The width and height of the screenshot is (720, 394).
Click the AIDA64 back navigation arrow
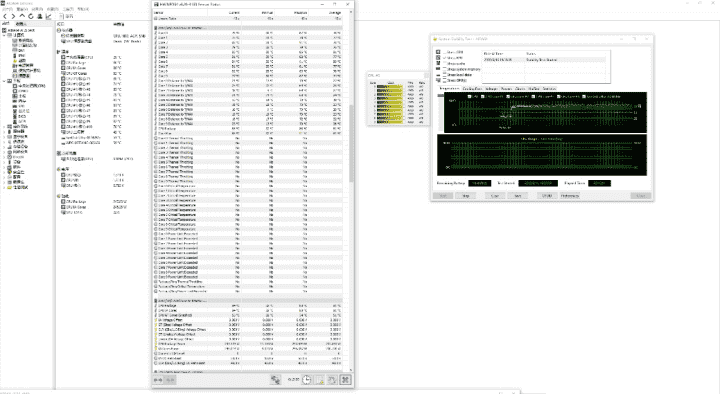(x=5, y=16)
